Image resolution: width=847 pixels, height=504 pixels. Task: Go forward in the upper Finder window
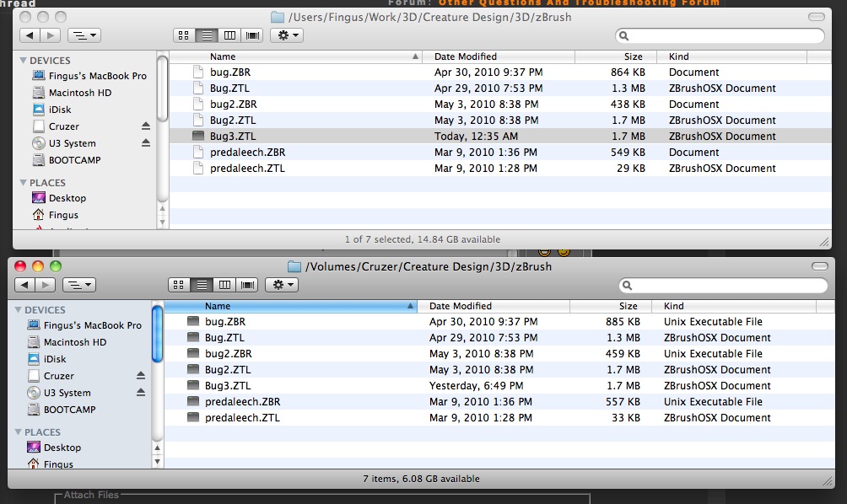click(51, 35)
